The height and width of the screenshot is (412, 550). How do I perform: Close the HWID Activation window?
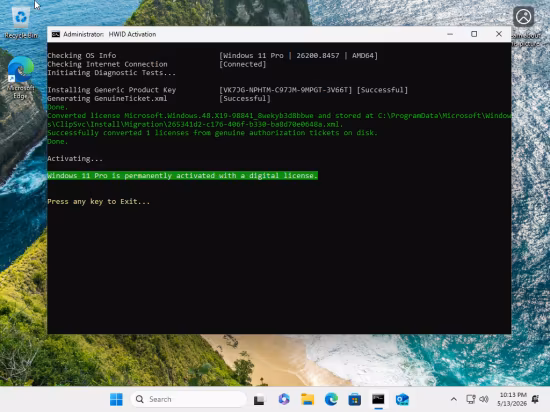coord(499,34)
